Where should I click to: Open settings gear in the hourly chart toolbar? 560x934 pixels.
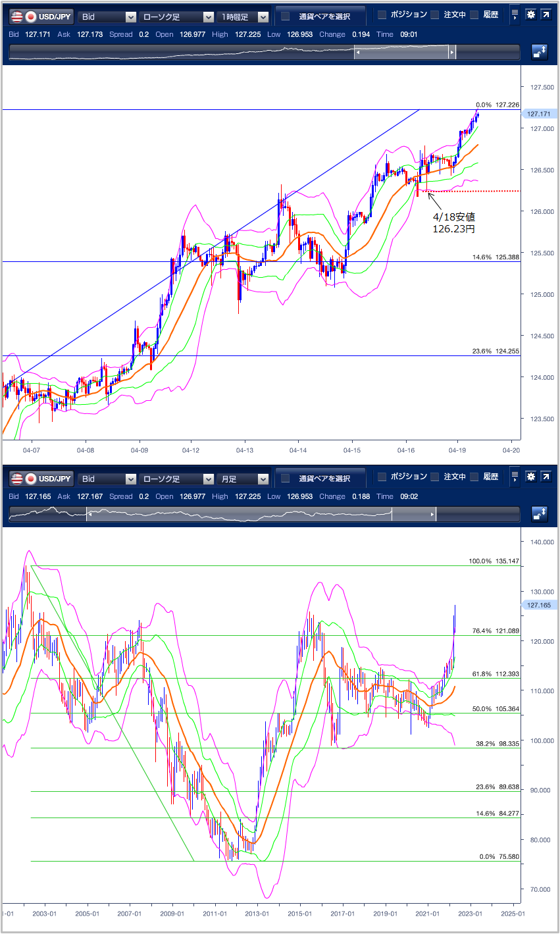tap(530, 16)
